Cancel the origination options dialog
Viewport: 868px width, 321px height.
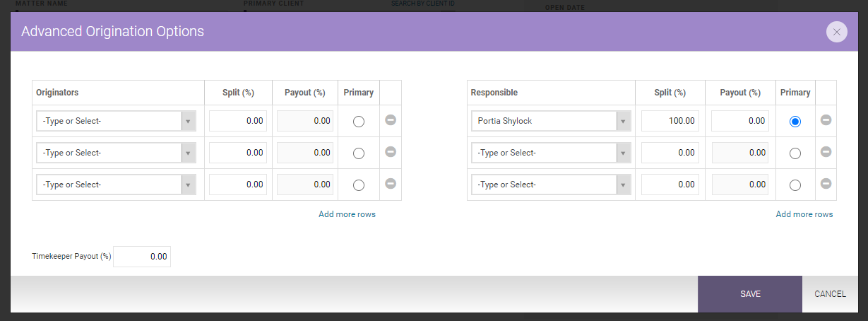pyautogui.click(x=830, y=294)
